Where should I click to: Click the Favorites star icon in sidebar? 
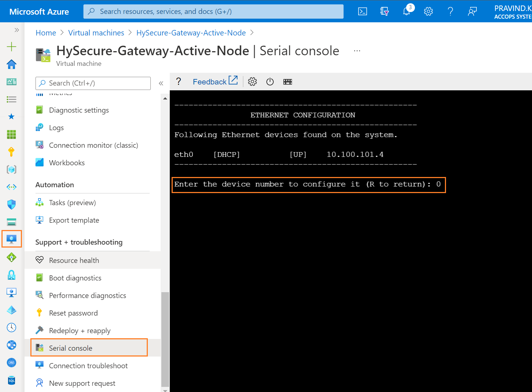[12, 117]
